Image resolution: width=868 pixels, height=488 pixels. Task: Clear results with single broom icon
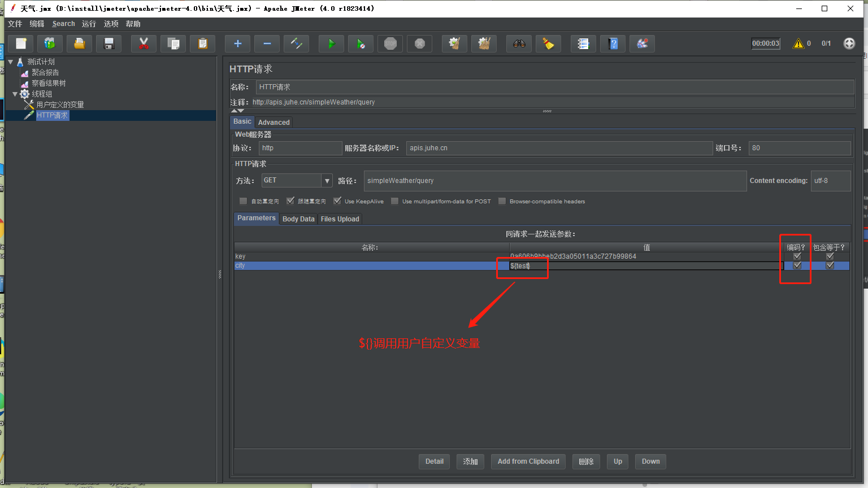(454, 43)
